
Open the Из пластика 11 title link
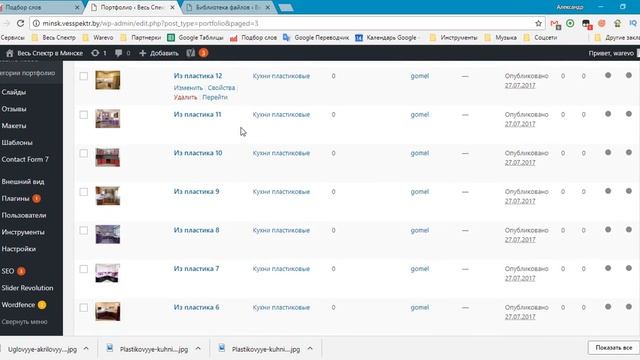tap(198, 114)
